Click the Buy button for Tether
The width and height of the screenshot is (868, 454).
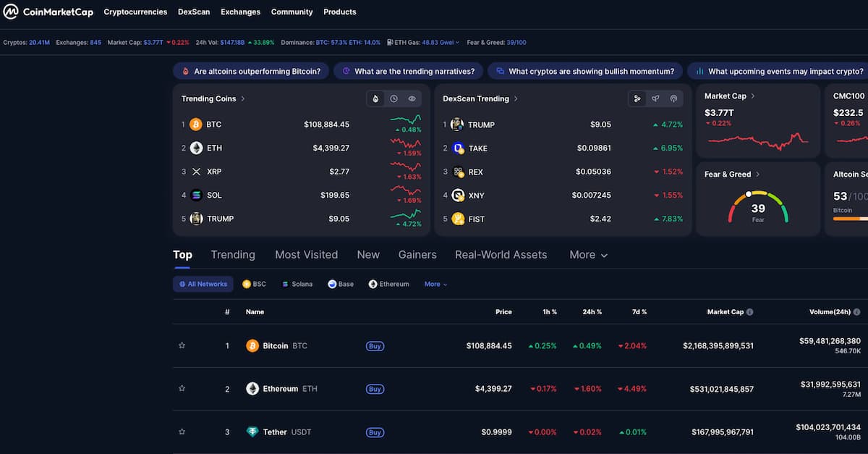coord(375,433)
